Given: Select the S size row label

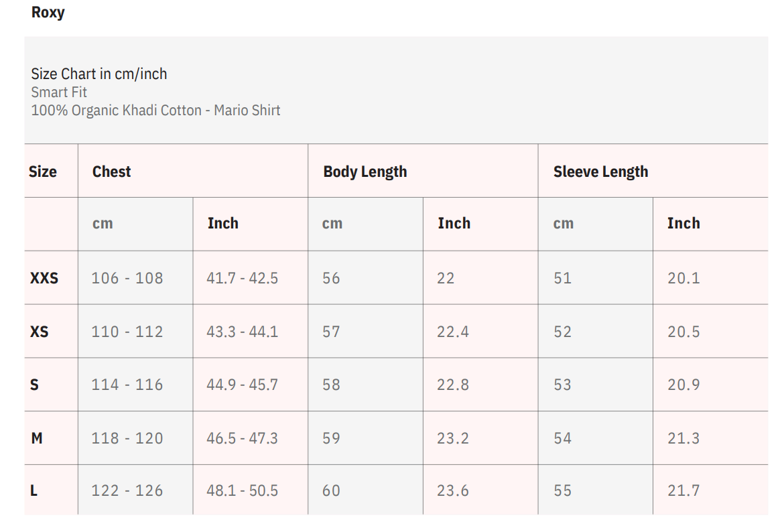Looking at the screenshot, I should 35,385.
